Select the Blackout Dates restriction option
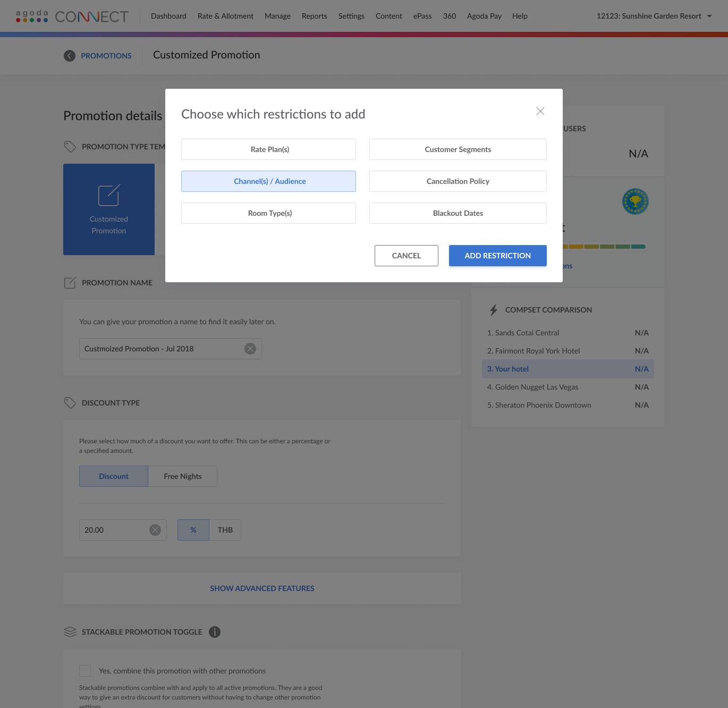This screenshot has width=728, height=708. pos(458,213)
